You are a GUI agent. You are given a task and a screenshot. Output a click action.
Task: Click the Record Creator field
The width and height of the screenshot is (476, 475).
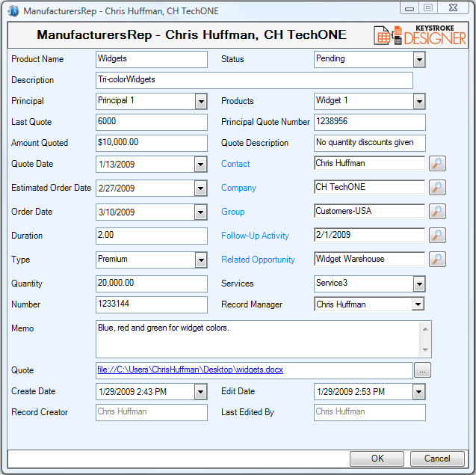click(x=152, y=412)
